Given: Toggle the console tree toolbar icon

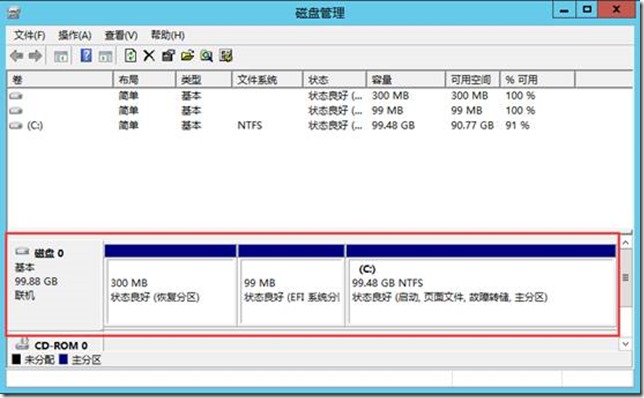Looking at the screenshot, I should 61,56.
